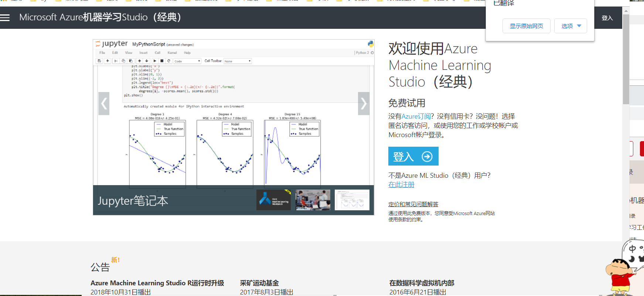Open the 采矿运动基金 announcement

[x=259, y=283]
